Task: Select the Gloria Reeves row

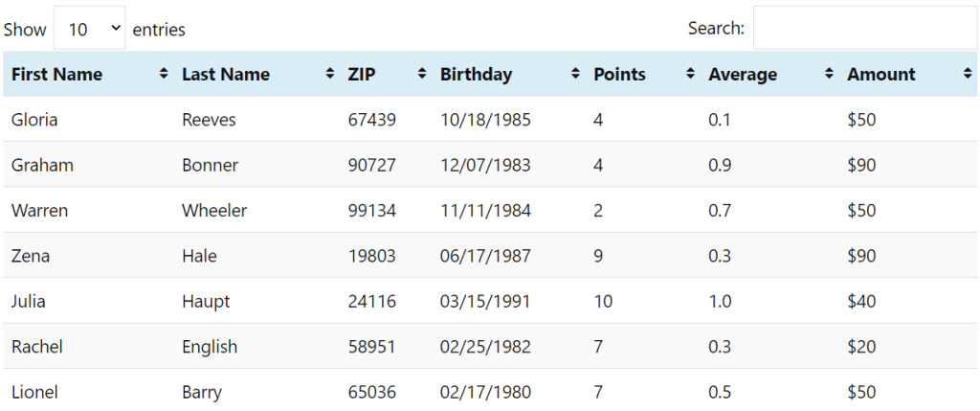Action: click(490, 119)
